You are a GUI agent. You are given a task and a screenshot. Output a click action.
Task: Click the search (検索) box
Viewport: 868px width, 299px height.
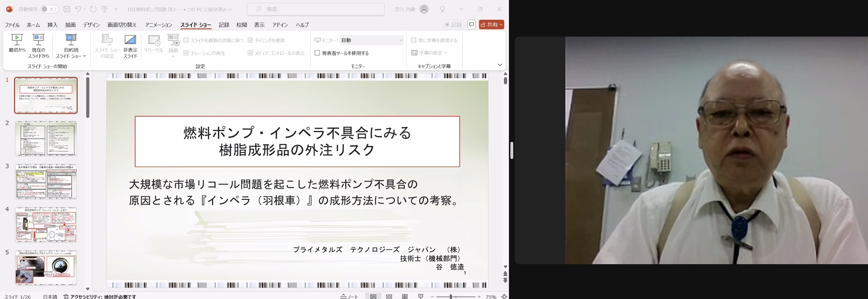click(x=316, y=9)
